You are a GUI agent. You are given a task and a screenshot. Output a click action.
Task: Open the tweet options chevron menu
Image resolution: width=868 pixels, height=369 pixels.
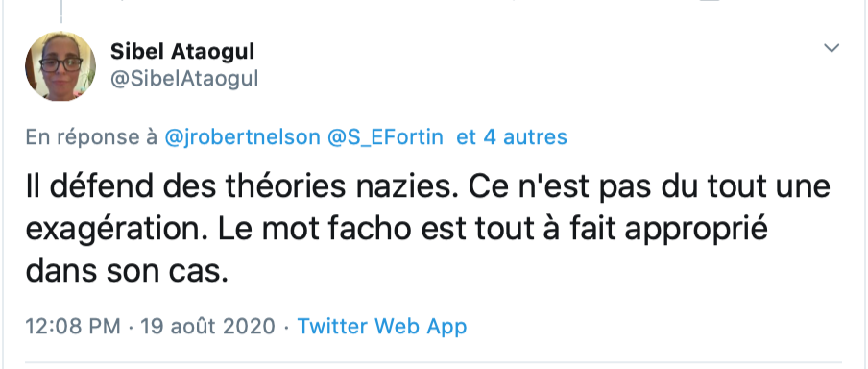click(x=832, y=48)
